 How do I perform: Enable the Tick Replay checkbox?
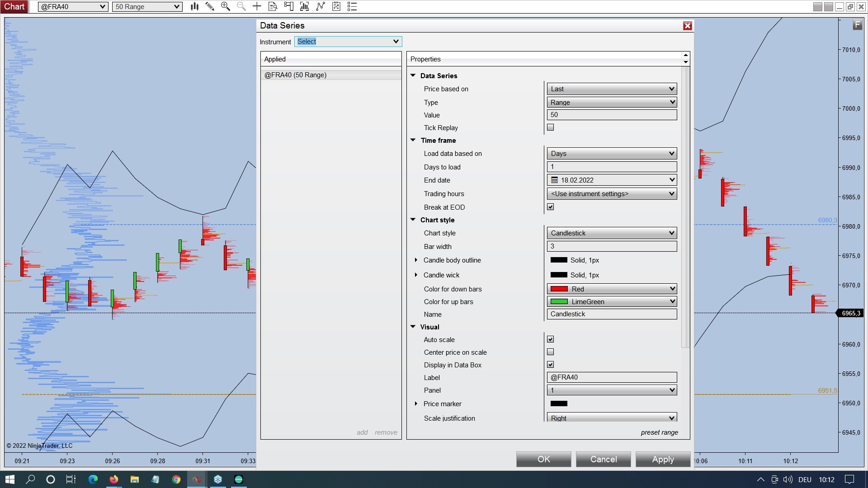coord(550,127)
